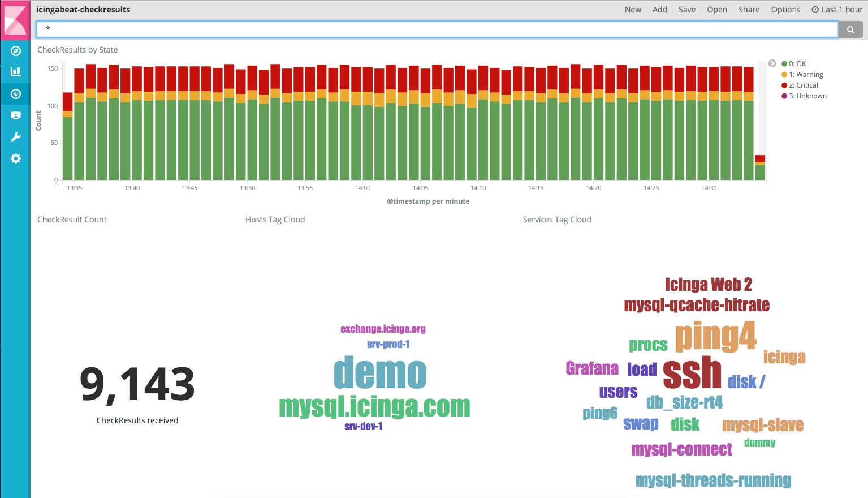The image size is (868, 498).
Task: Click the 'users' service tag
Action: click(x=618, y=392)
